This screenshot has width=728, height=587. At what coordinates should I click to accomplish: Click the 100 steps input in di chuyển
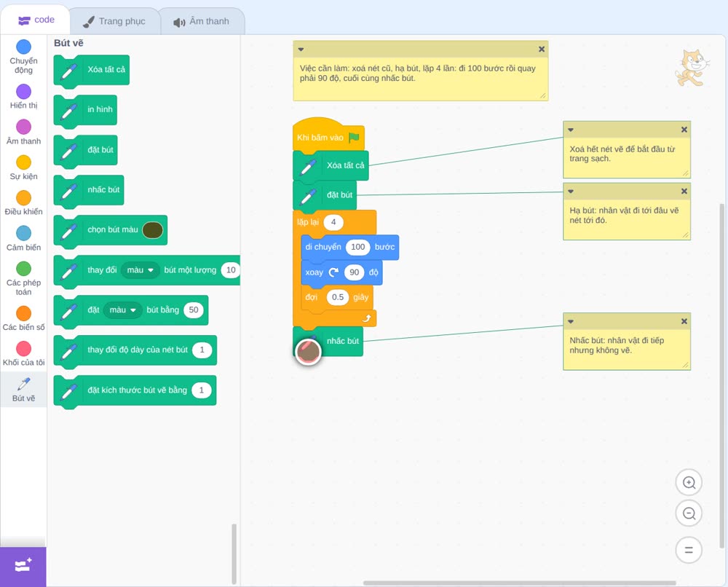pyautogui.click(x=358, y=247)
